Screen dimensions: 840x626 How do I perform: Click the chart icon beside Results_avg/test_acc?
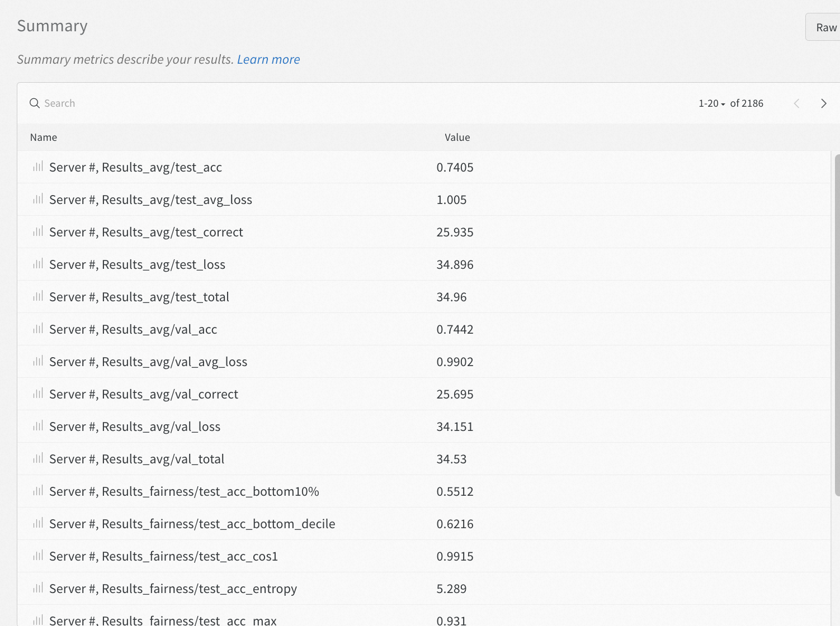37,166
